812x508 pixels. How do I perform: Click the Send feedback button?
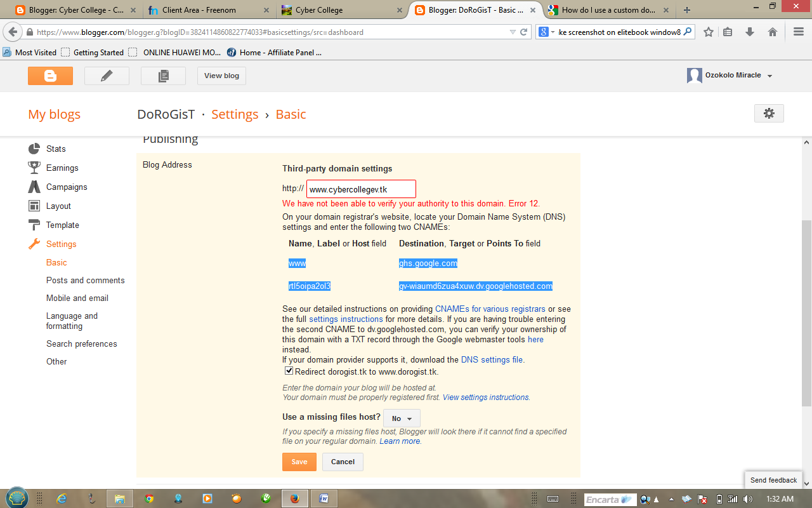[x=773, y=480]
